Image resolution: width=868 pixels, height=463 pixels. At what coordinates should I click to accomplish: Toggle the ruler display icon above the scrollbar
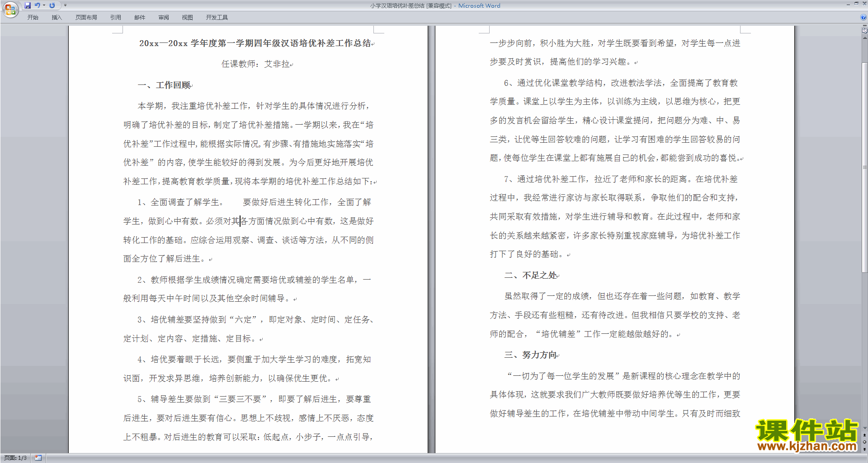click(865, 31)
